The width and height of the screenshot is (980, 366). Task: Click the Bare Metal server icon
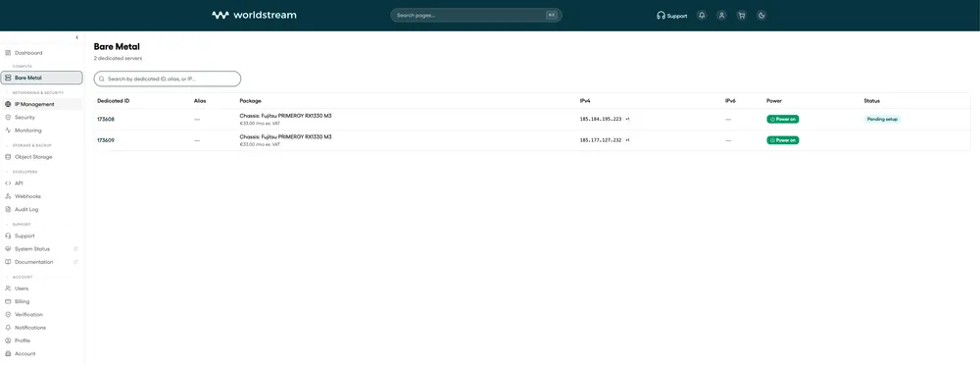coord(8,78)
